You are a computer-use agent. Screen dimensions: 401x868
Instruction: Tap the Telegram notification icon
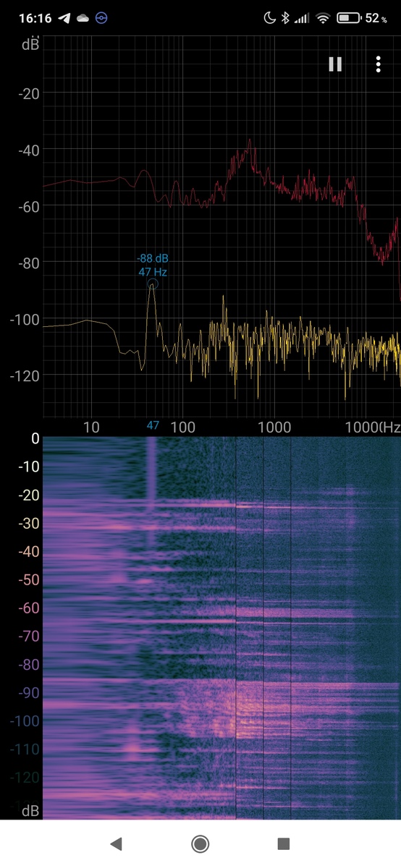[64, 18]
